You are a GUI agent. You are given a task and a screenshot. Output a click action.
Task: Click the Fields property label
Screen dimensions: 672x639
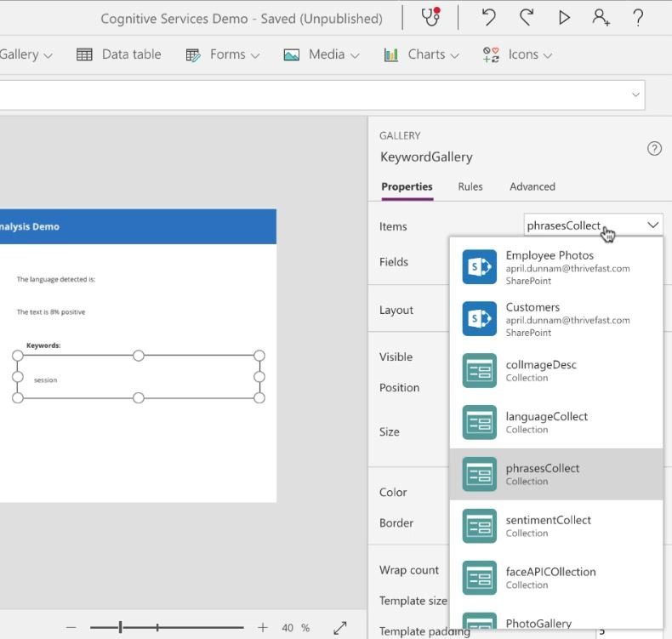[394, 262]
